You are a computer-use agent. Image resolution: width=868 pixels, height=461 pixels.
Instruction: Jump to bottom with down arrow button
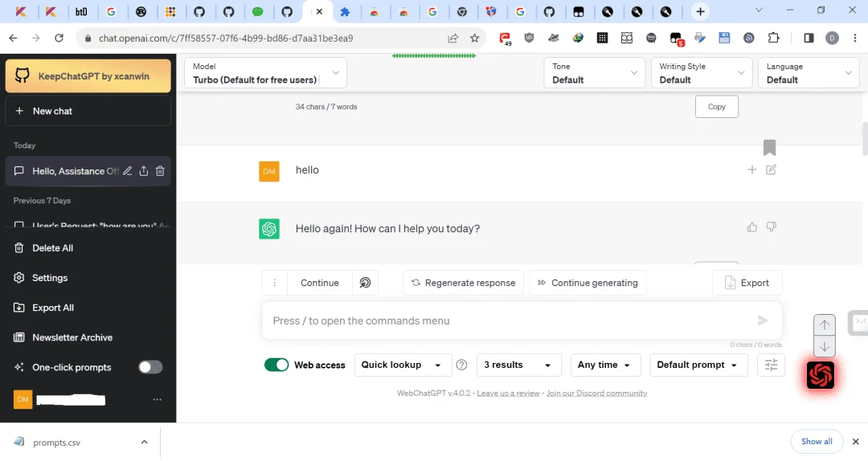(x=825, y=346)
